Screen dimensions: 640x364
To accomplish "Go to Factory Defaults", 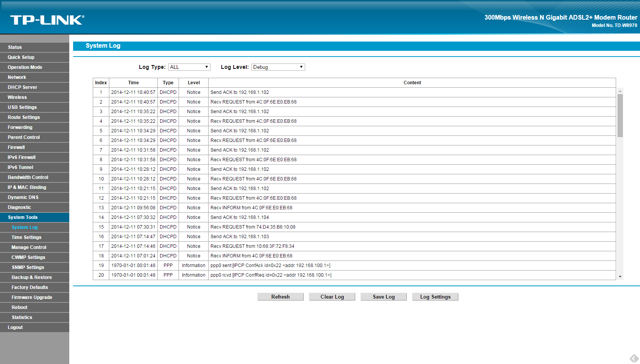I will coord(35,287).
